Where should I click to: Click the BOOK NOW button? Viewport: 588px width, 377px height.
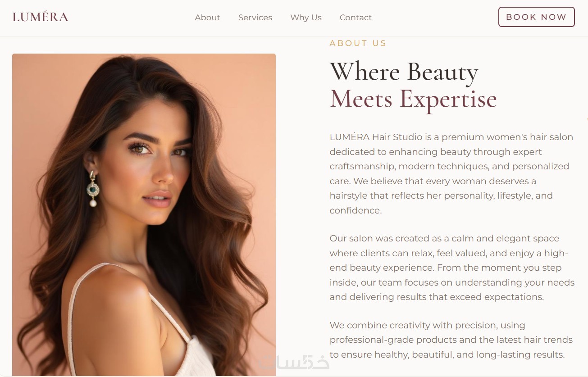click(536, 17)
